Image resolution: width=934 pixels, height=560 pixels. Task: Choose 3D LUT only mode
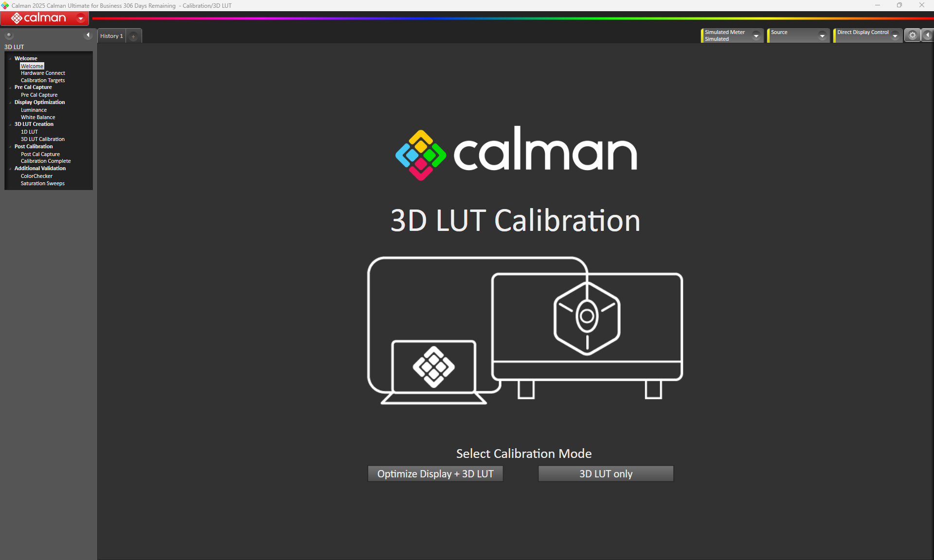pos(606,473)
